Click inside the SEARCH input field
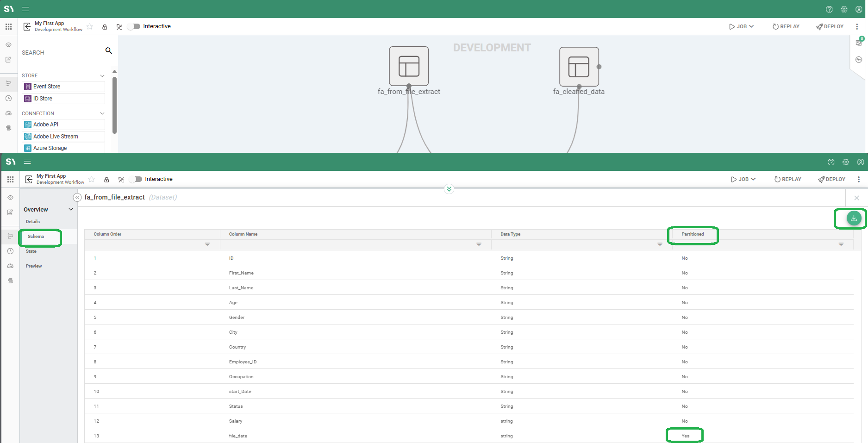Image resolution: width=868 pixels, height=443 pixels. [60, 52]
